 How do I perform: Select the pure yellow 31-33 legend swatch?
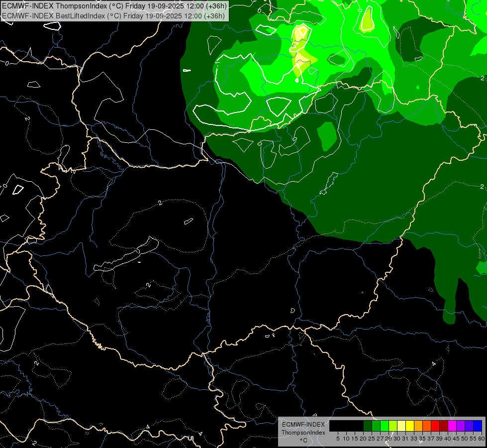(410, 426)
